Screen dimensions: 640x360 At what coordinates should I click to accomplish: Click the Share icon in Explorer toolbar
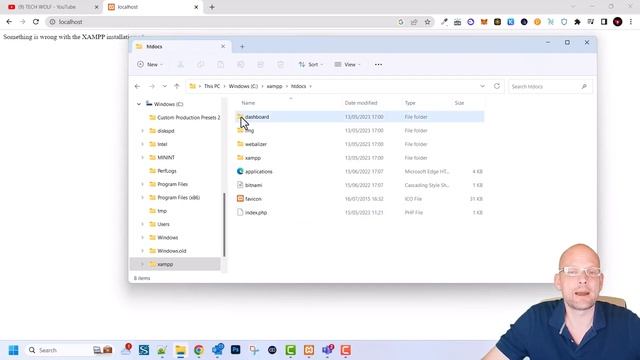click(x=260, y=64)
